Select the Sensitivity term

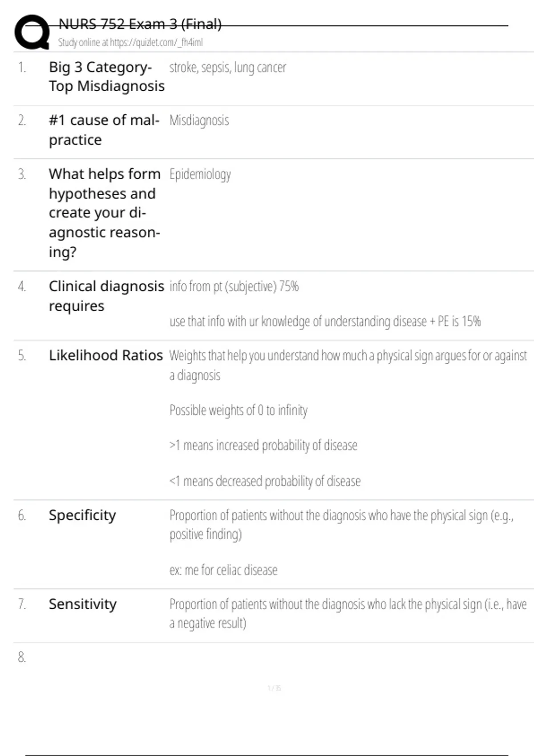coord(83,604)
